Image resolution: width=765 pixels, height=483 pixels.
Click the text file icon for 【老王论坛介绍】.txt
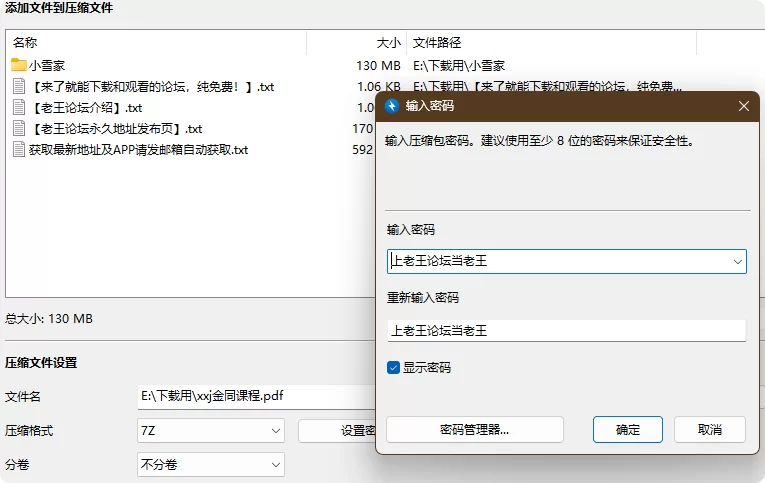tap(19, 107)
